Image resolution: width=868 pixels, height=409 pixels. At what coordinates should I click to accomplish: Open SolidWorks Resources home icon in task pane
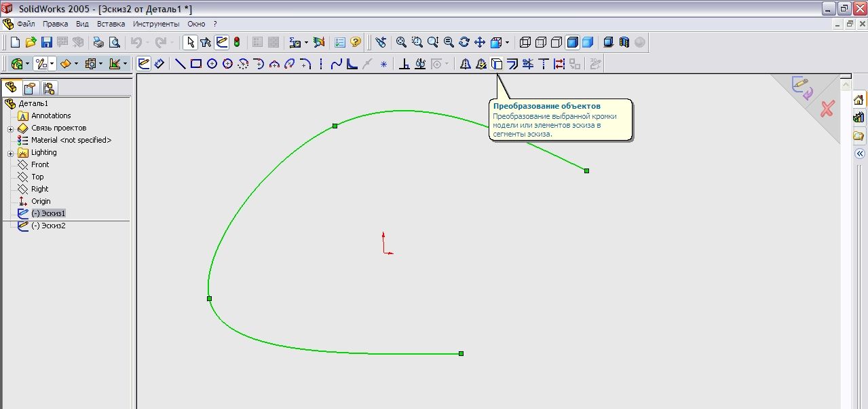[x=858, y=100]
